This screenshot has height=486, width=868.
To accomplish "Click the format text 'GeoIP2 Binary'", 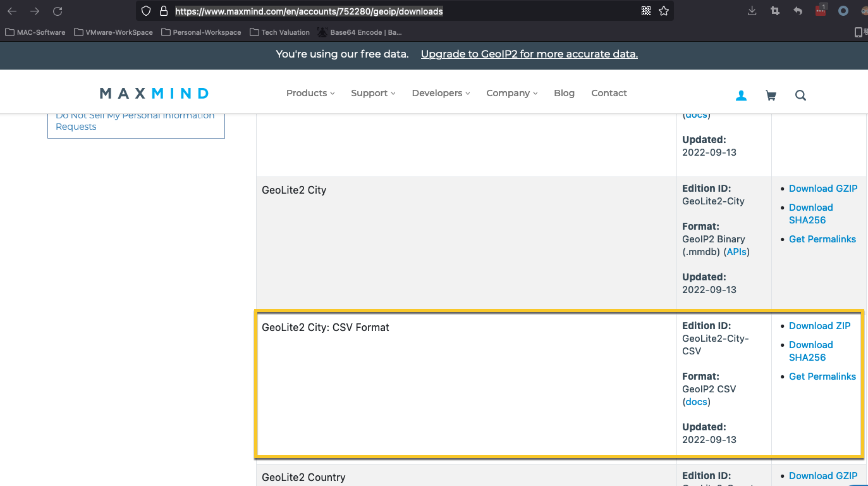I will 714,239.
